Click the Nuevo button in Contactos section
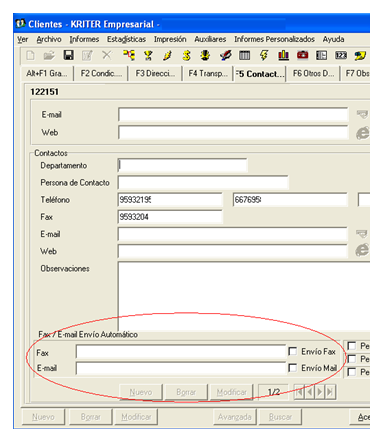 coord(141,392)
